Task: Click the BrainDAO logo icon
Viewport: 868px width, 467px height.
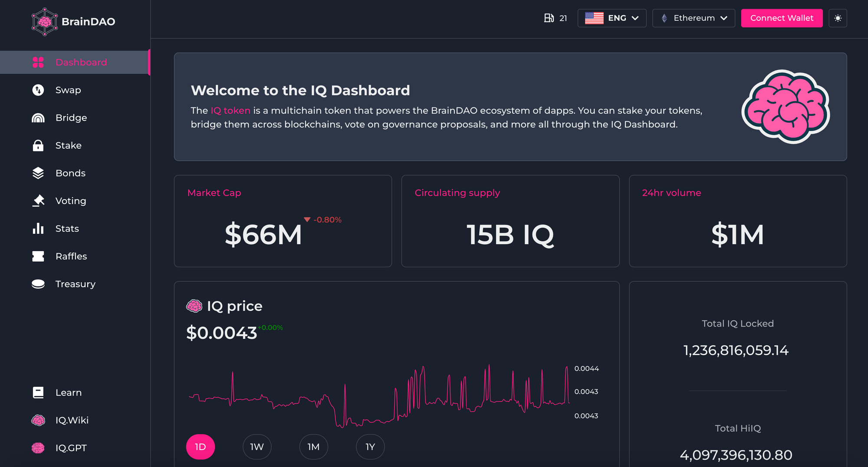Action: click(44, 22)
